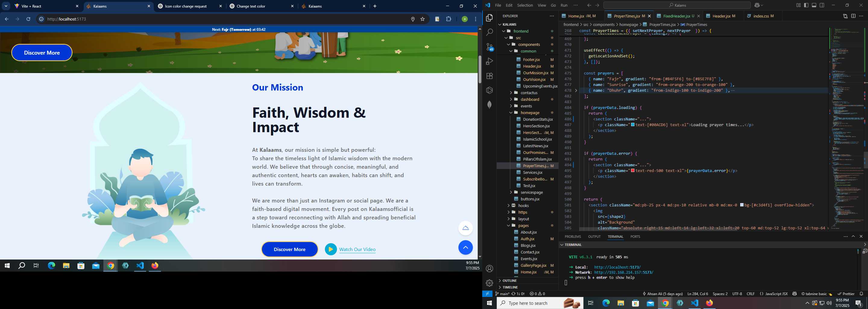Screen dimensions: 868x309
Task: Click the Go Forward arrow in VS Code title bar
Action: coord(597,5)
